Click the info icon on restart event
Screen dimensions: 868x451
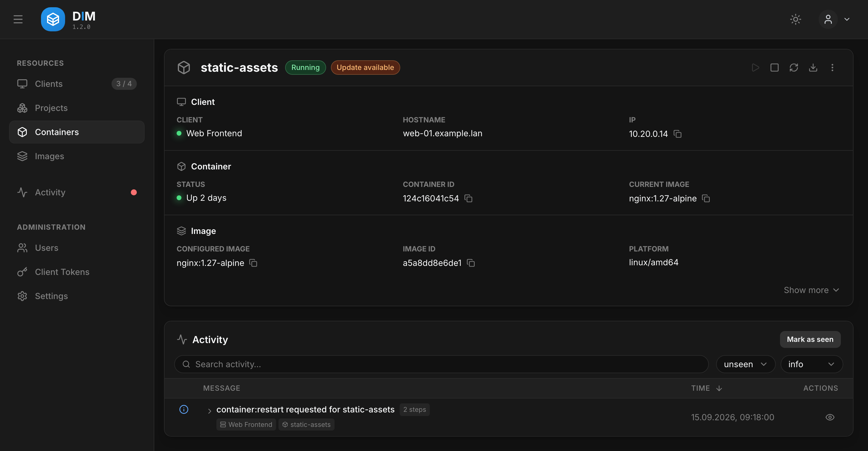[184, 409]
